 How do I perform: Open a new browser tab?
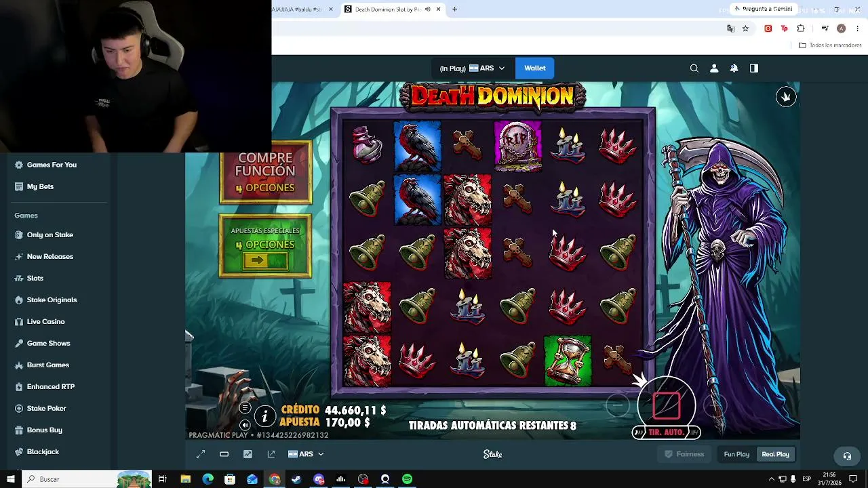click(x=455, y=9)
